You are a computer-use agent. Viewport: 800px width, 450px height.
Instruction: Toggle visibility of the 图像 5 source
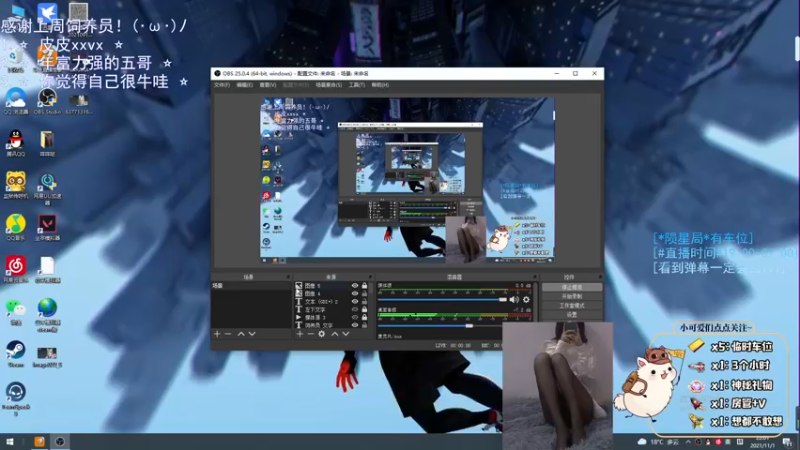coord(355,286)
